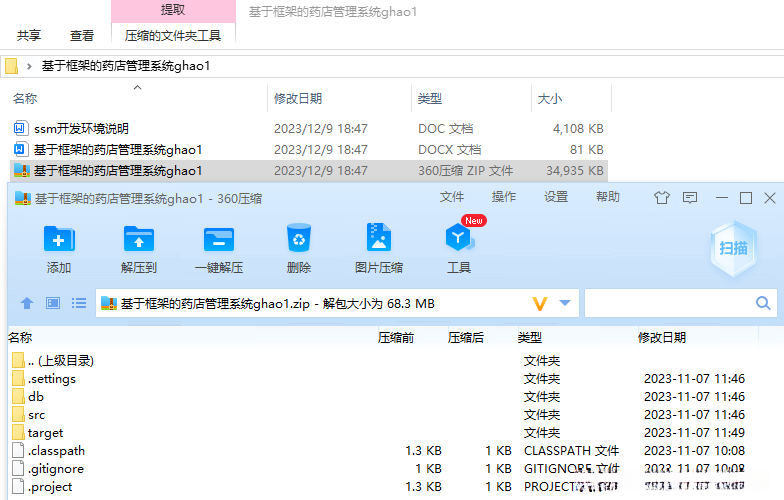Open the 帮助 menu in 360压缩
This screenshot has height=500, width=784.
(608, 197)
